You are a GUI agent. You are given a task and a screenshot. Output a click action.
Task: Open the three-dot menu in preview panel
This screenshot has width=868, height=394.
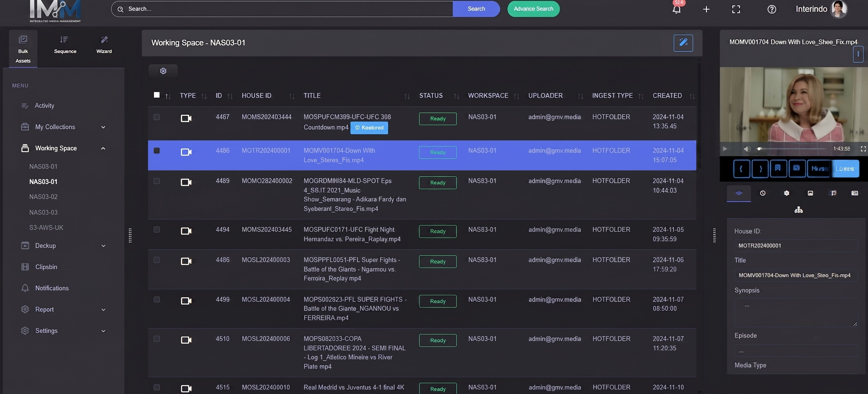[x=858, y=54]
